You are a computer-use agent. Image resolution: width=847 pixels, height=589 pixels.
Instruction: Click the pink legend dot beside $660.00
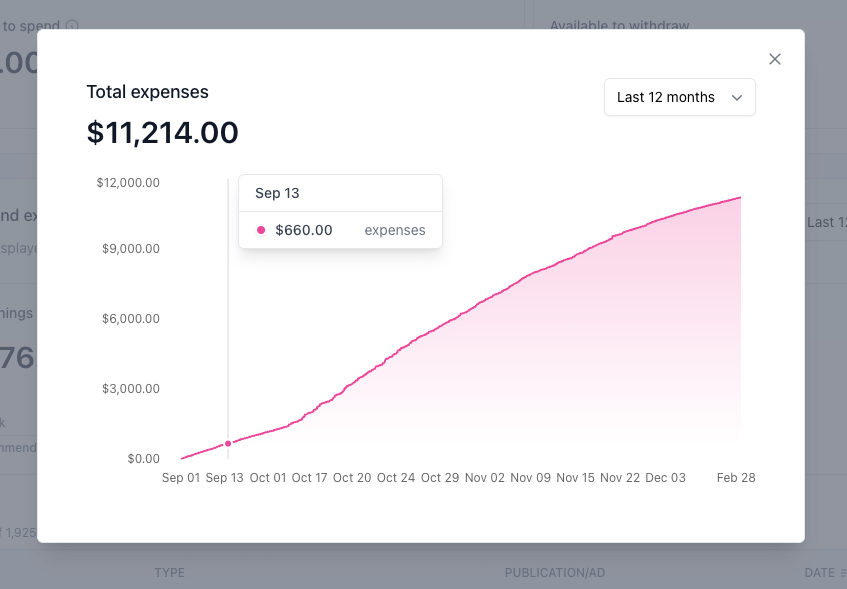pos(261,230)
